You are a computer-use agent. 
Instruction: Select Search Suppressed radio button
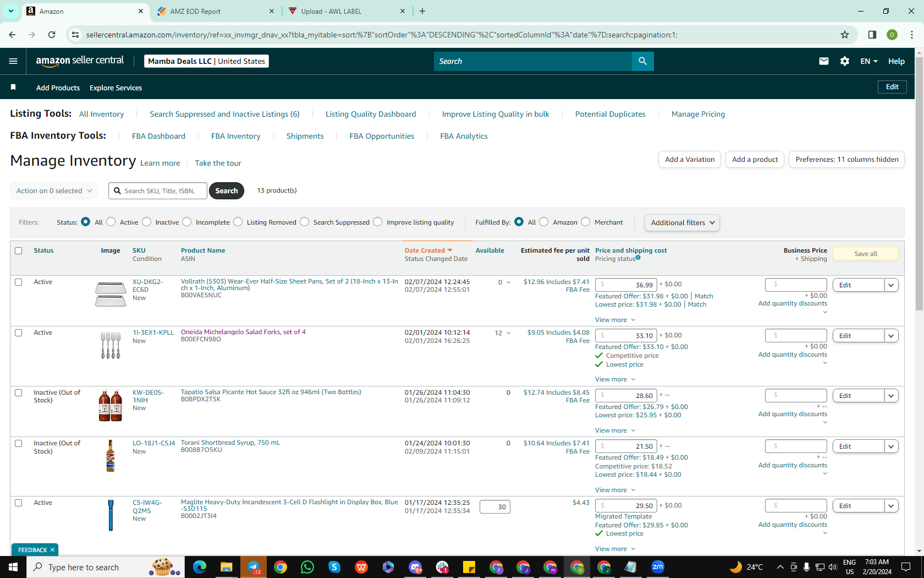[x=305, y=222]
